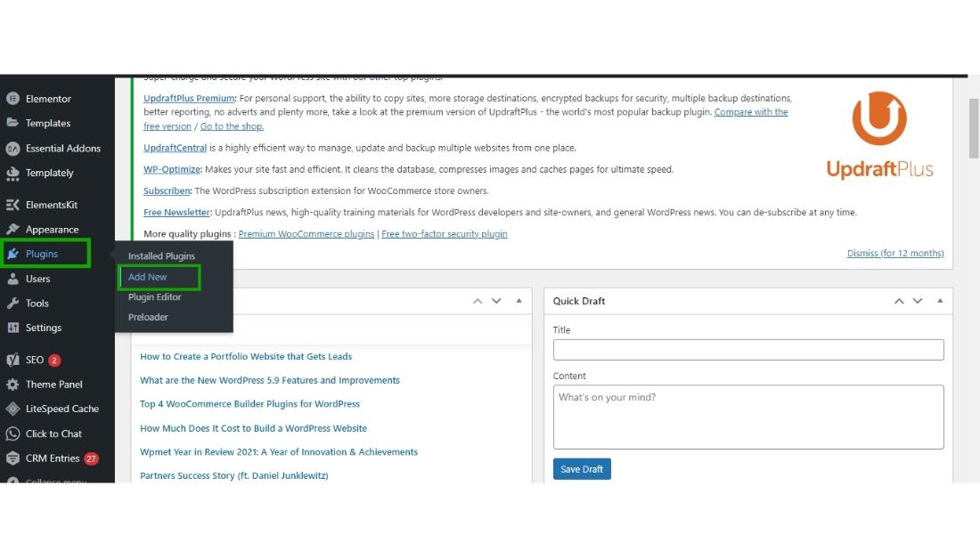Read How to Create a Portfolio Website post

coord(246,356)
